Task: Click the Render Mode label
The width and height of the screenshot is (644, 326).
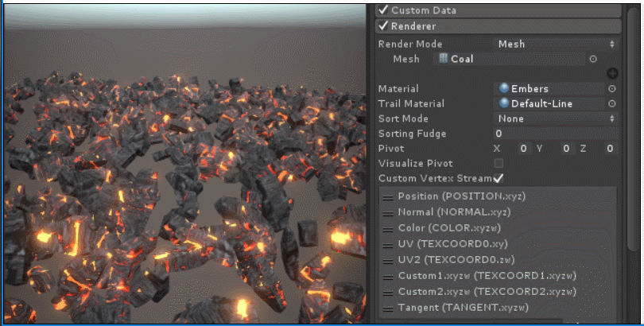Action: pos(410,44)
